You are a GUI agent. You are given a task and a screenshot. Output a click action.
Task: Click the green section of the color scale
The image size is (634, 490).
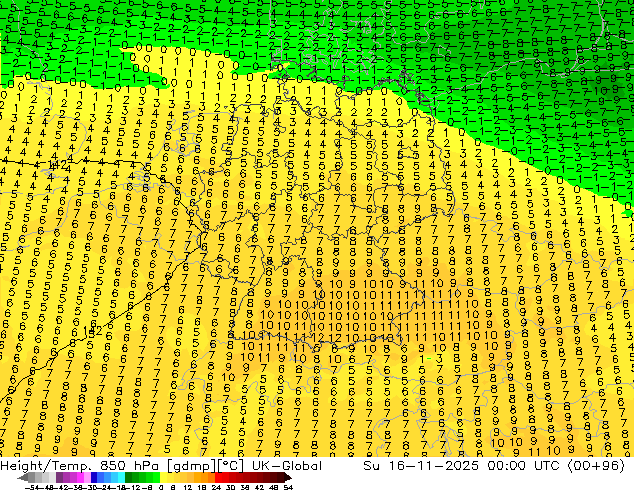point(143,478)
